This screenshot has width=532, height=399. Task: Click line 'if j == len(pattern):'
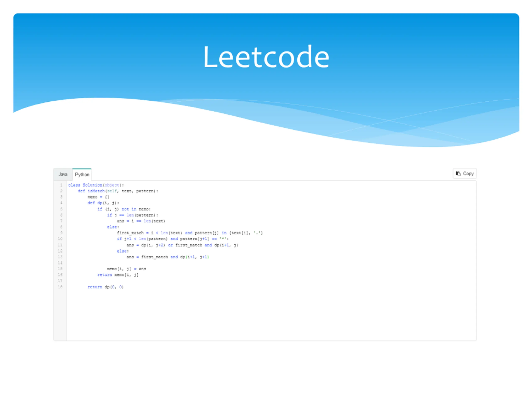133,215
